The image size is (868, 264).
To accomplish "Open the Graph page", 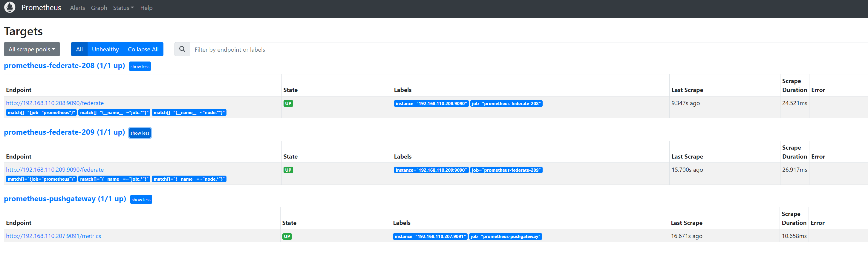I will coord(99,8).
